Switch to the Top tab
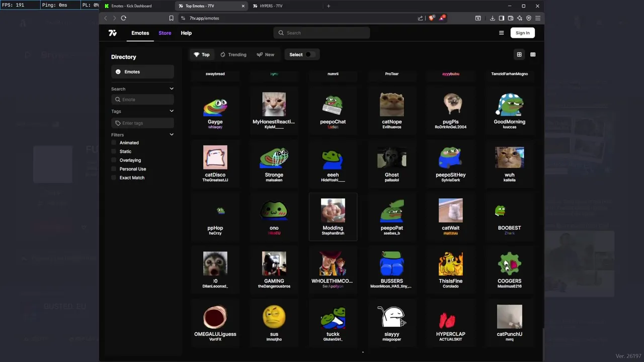This screenshot has height=362, width=644. 202,54
